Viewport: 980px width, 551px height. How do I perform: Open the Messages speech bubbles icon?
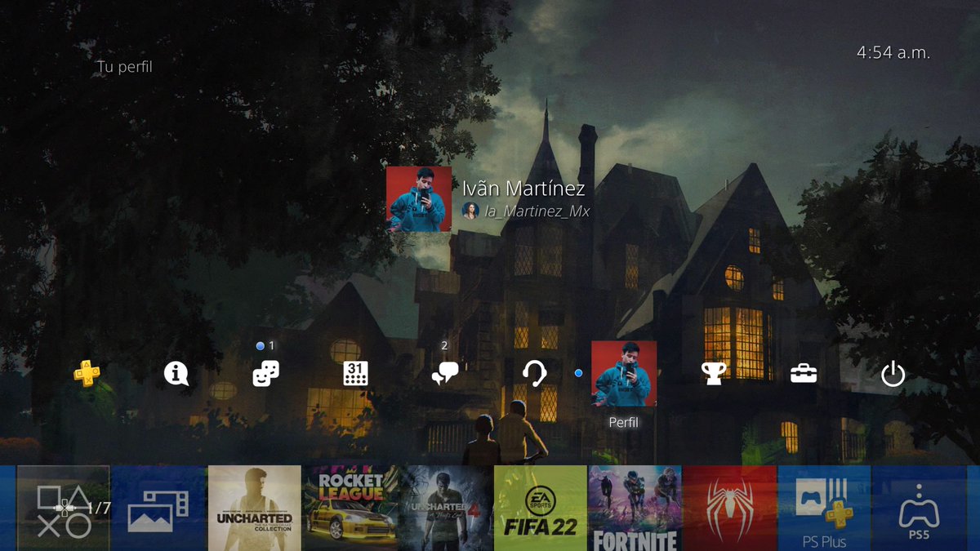444,374
